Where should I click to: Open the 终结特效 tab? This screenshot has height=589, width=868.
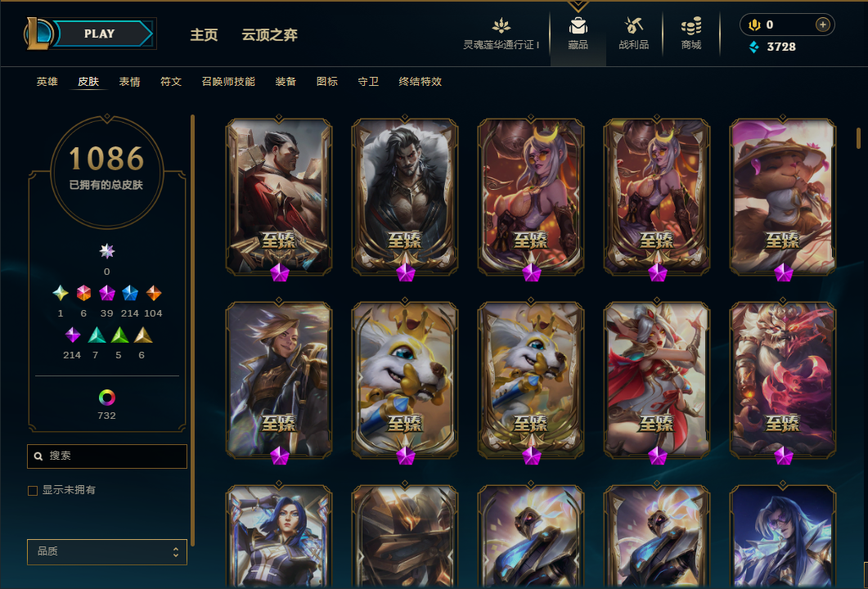[x=421, y=81]
